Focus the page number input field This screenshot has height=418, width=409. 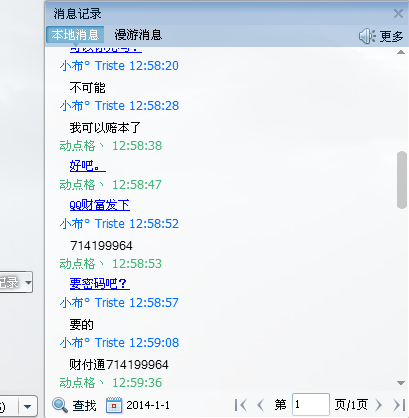point(311,405)
